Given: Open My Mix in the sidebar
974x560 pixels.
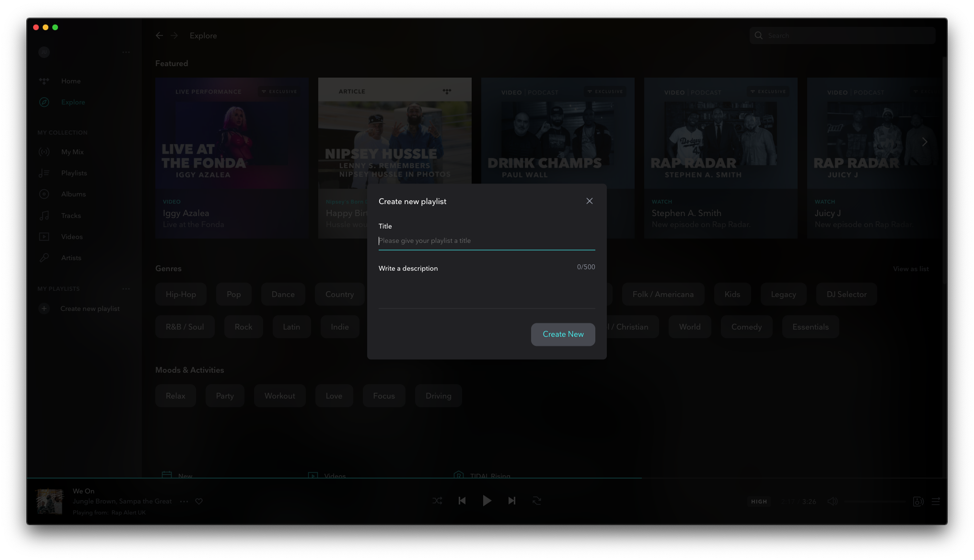Looking at the screenshot, I should [x=72, y=152].
